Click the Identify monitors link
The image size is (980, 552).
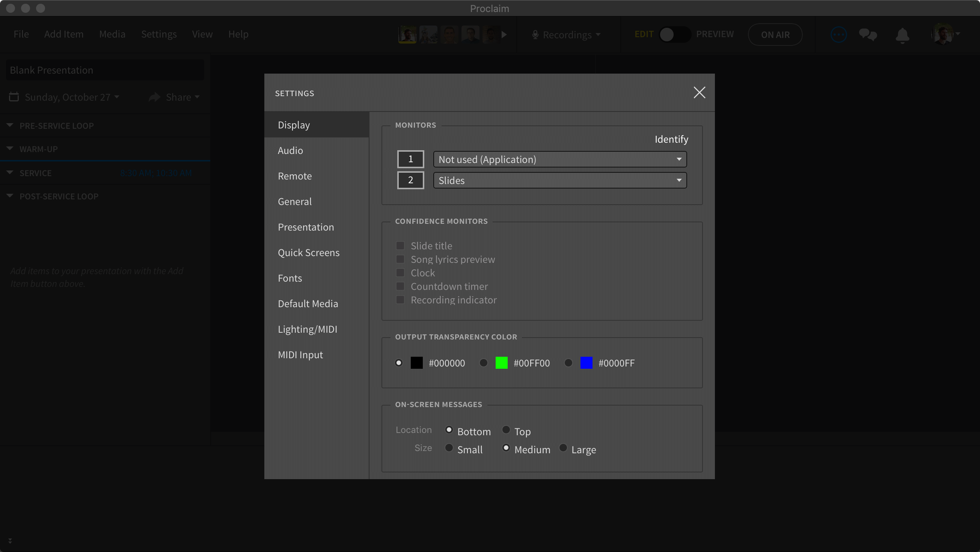(x=671, y=139)
